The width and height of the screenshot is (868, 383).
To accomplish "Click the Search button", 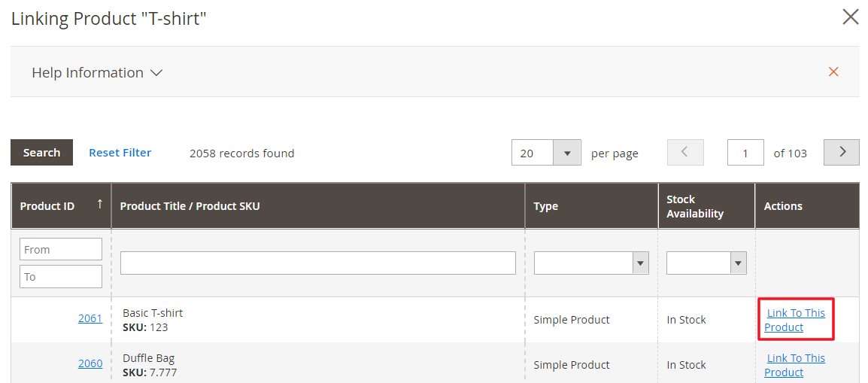I will (x=41, y=153).
